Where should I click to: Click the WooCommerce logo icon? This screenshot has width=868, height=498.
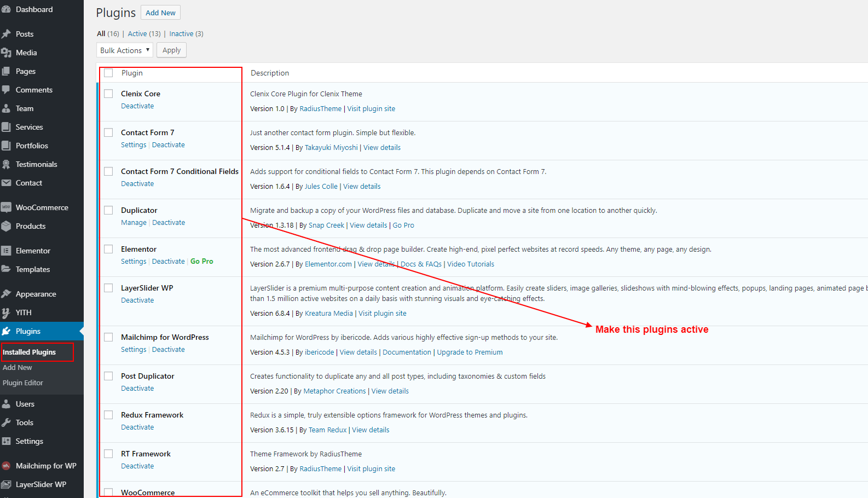pyautogui.click(x=6, y=207)
